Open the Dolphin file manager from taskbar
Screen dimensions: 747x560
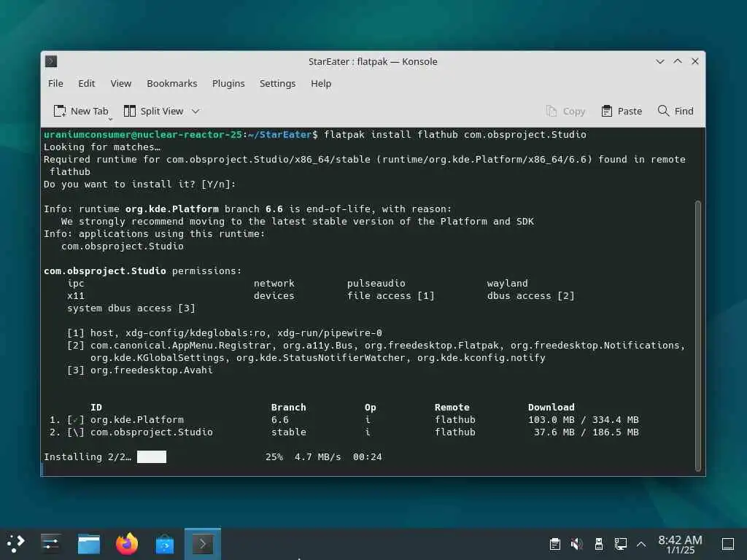pos(88,544)
